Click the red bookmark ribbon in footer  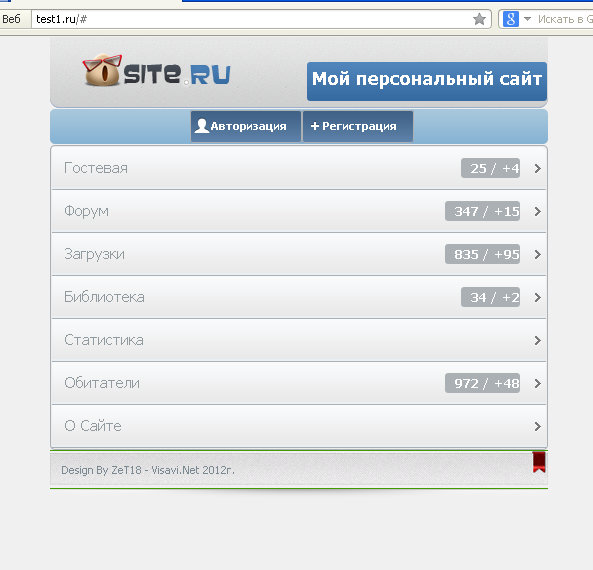(539, 462)
